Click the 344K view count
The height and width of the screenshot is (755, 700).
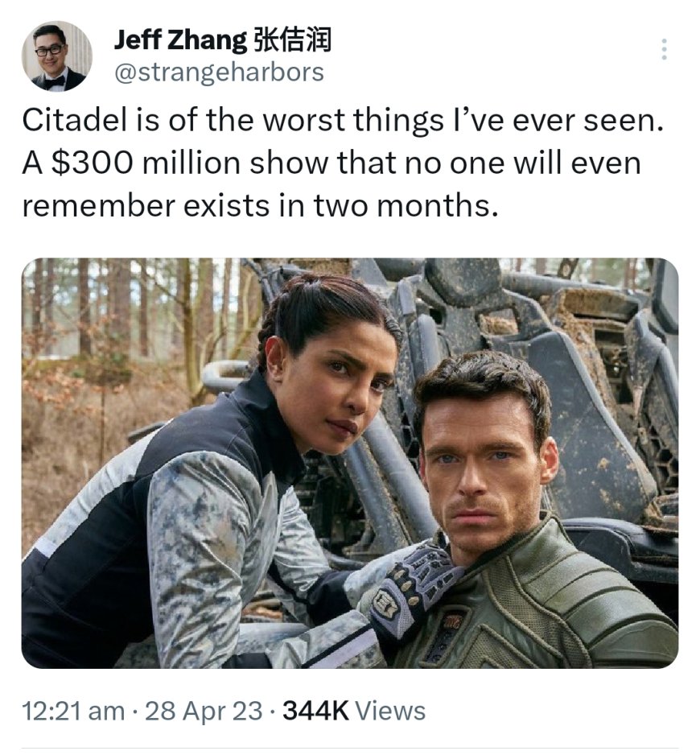tap(315, 711)
